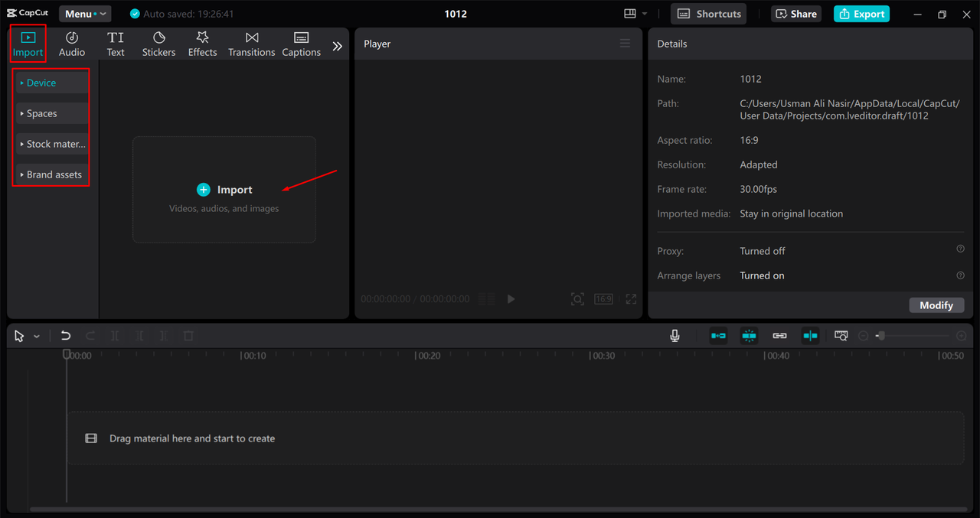Undo the last action
Image resolution: width=980 pixels, height=518 pixels.
coord(66,336)
